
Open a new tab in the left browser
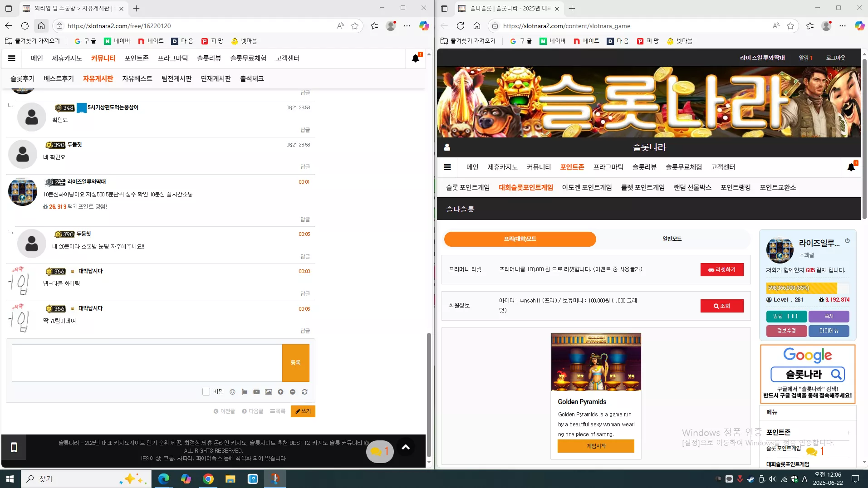(136, 8)
